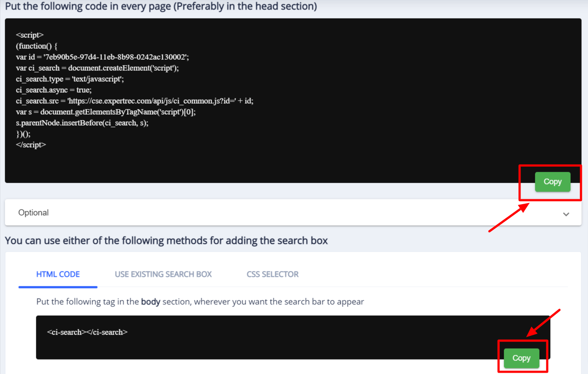Click the chevron on the Optional panel
This screenshot has width=588, height=374.
(566, 214)
